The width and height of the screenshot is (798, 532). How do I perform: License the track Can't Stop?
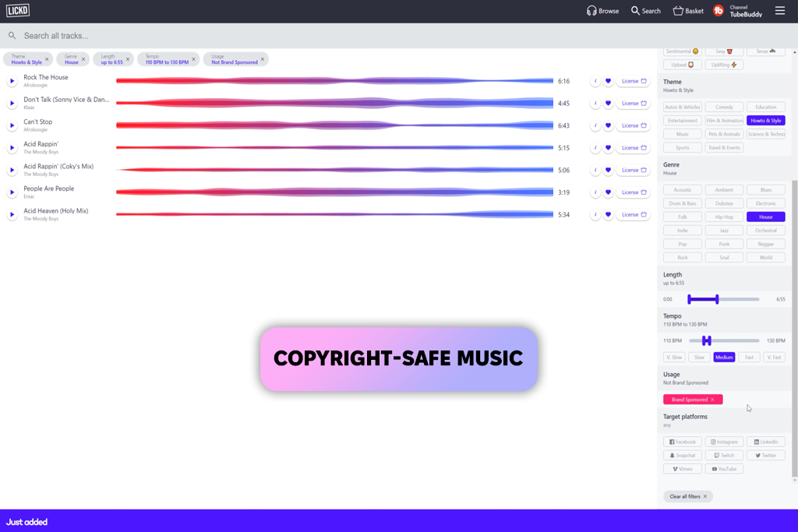point(634,125)
